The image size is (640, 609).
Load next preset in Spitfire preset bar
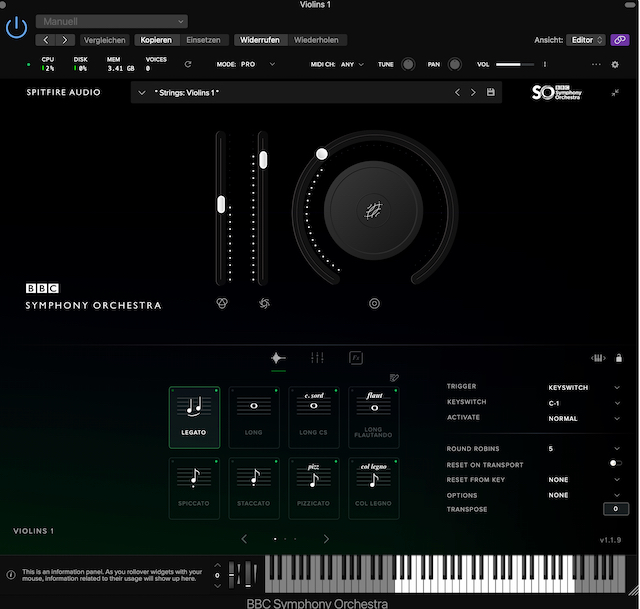(473, 93)
